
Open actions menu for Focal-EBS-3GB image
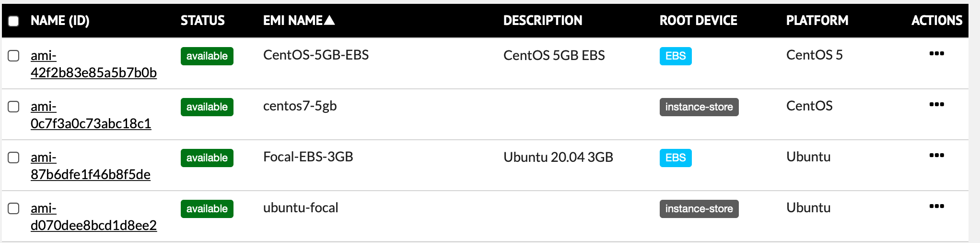click(x=936, y=155)
